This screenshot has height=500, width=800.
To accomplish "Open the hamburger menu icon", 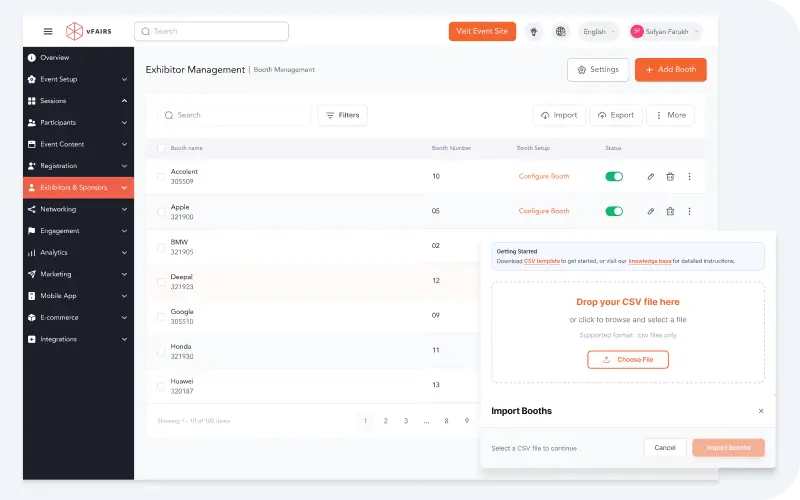I will point(48,31).
